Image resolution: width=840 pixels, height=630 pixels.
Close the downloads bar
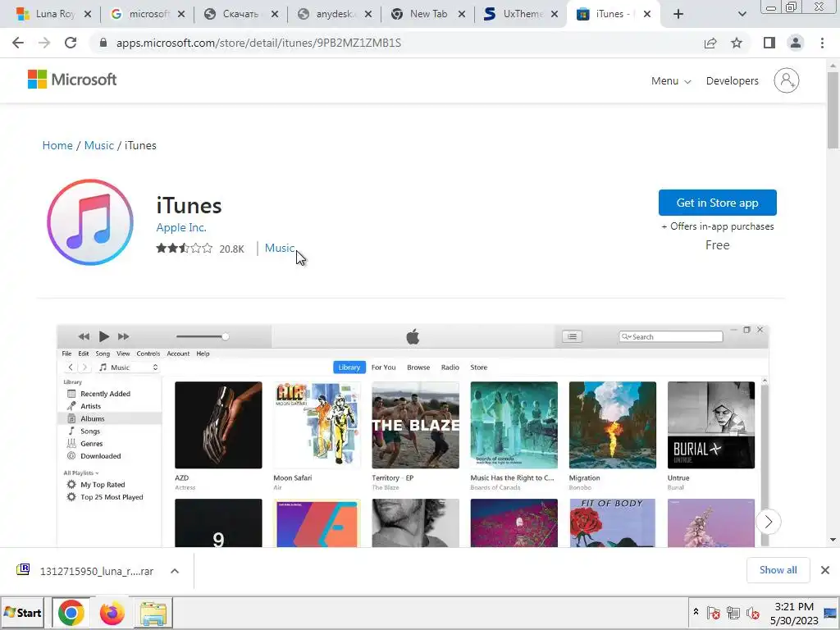click(x=825, y=570)
